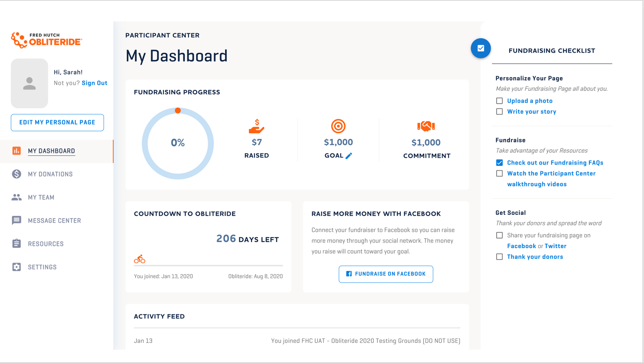Open Settings using the gear icon
Screen dimensions: 644x363
pyautogui.click(x=16, y=267)
